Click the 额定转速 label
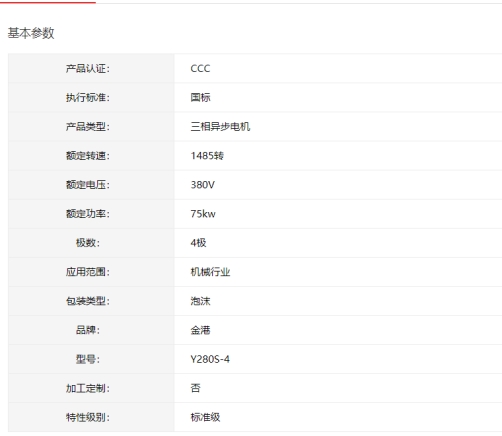 88,156
